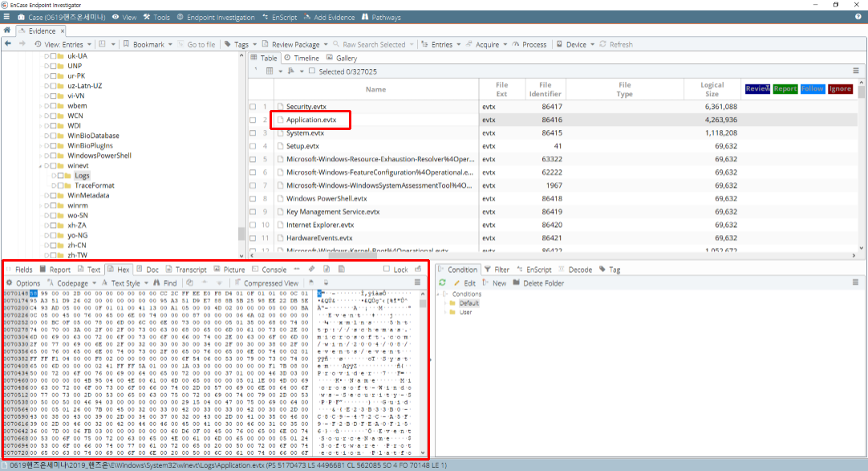
Task: Open the Endpoint Investigation menu
Action: click(x=216, y=17)
